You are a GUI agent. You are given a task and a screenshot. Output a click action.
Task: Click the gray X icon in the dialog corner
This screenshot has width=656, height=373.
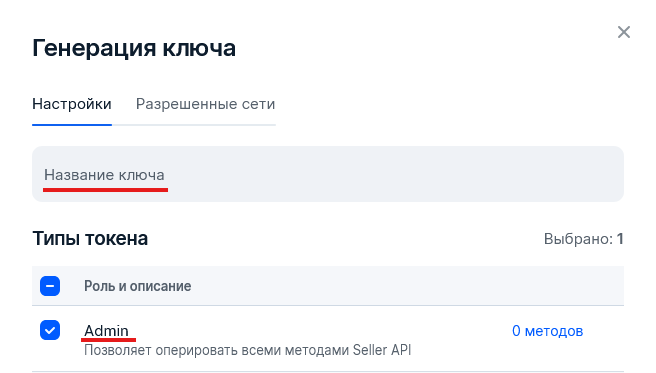[623, 32]
